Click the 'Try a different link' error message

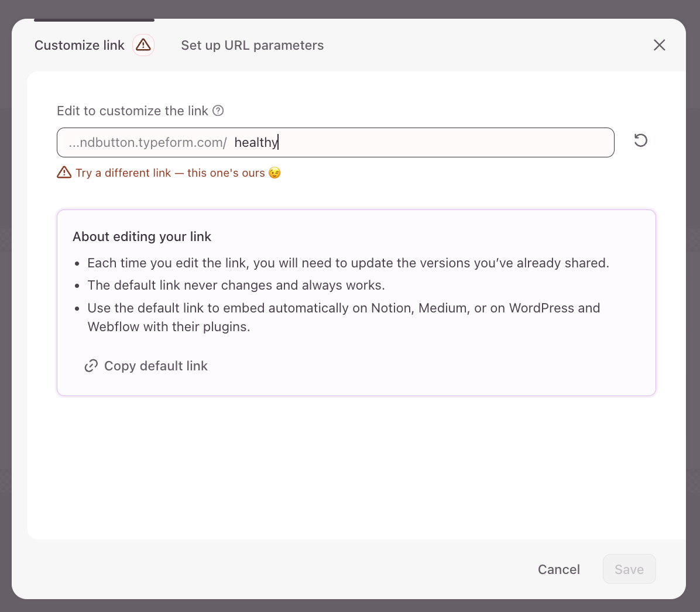click(x=170, y=173)
